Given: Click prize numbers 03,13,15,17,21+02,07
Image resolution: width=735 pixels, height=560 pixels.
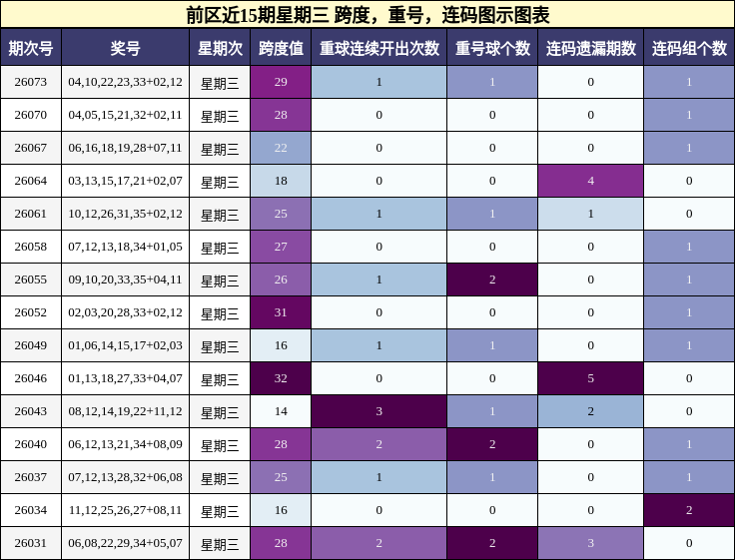Looking at the screenshot, I should 125,181.
